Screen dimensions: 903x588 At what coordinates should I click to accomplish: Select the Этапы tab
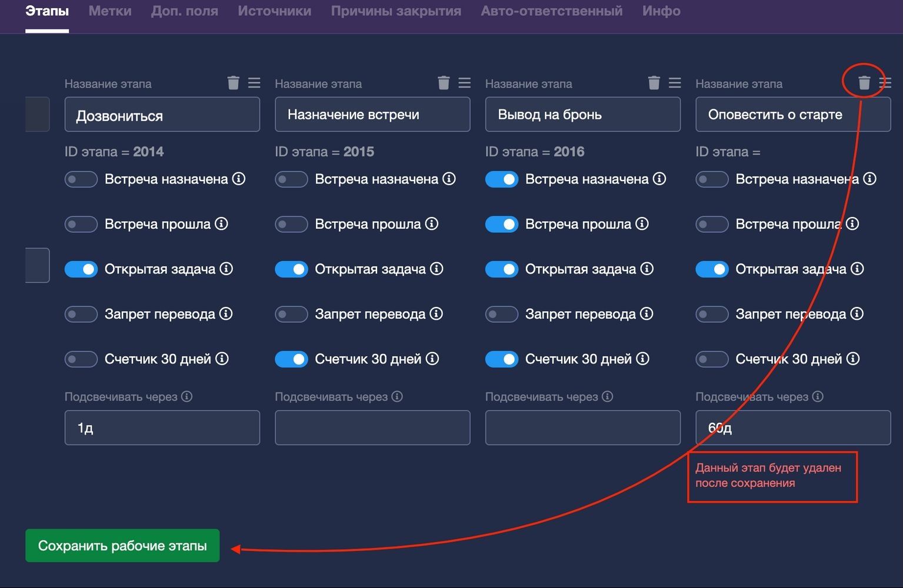(47, 11)
